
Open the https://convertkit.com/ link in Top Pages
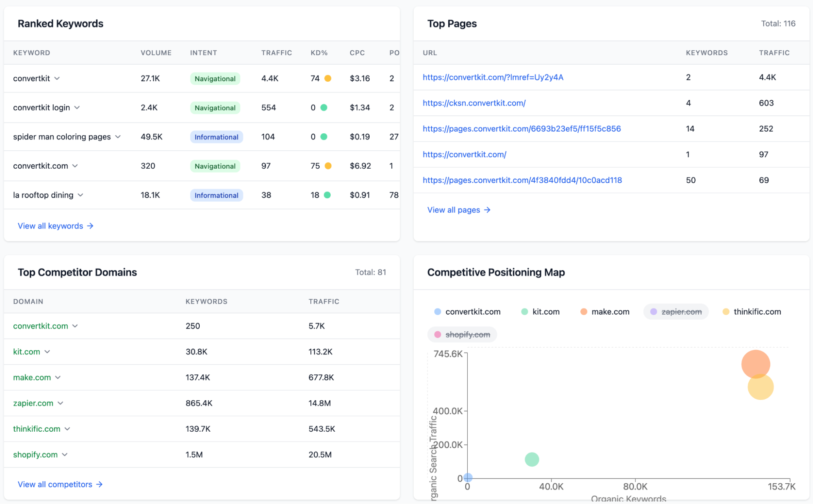pyautogui.click(x=464, y=154)
